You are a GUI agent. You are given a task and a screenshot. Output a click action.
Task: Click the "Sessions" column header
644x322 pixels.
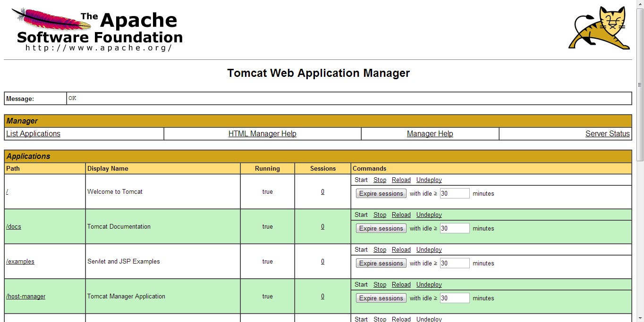pyautogui.click(x=323, y=169)
